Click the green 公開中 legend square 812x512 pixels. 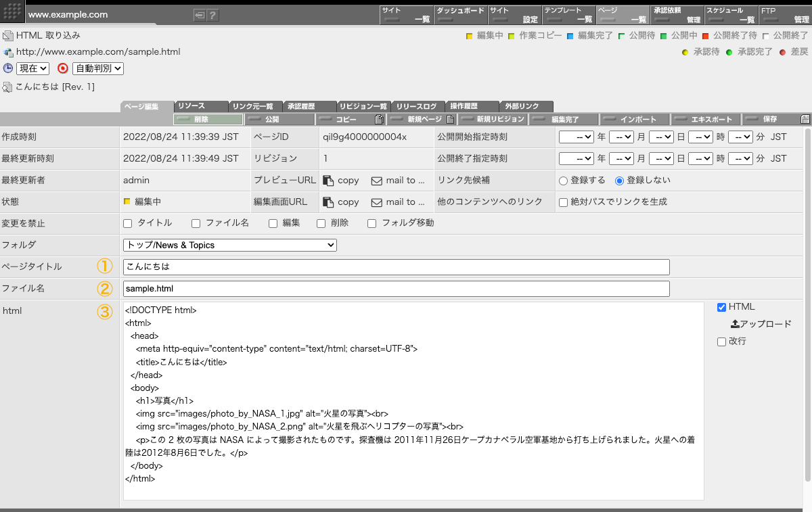point(664,36)
